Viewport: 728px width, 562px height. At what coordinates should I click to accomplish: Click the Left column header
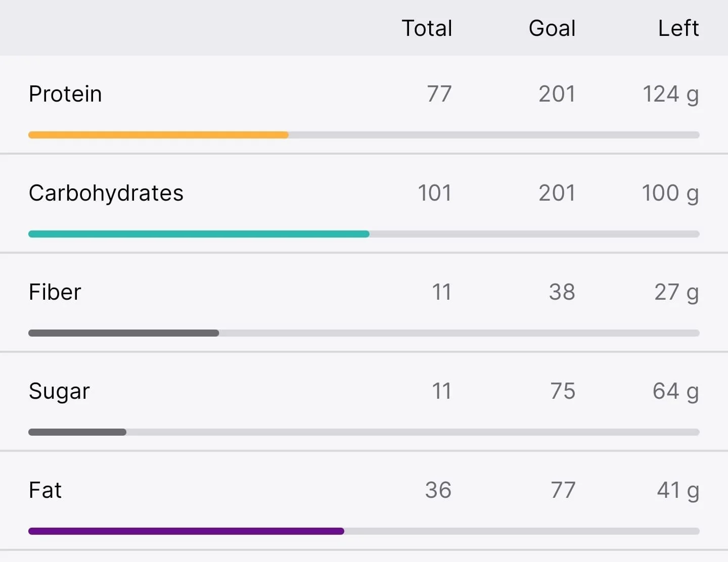click(x=678, y=28)
